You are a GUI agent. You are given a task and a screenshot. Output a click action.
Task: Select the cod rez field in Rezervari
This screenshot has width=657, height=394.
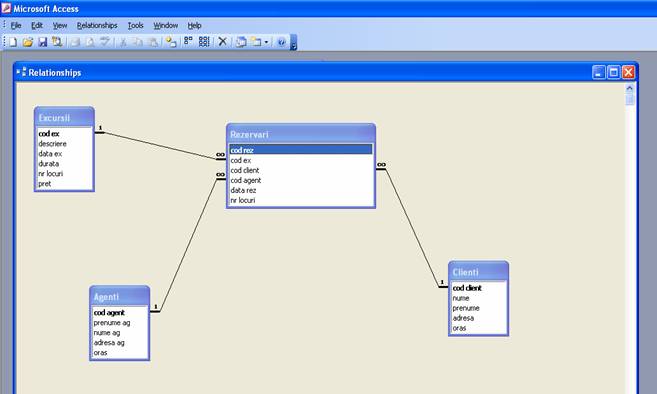(300, 150)
